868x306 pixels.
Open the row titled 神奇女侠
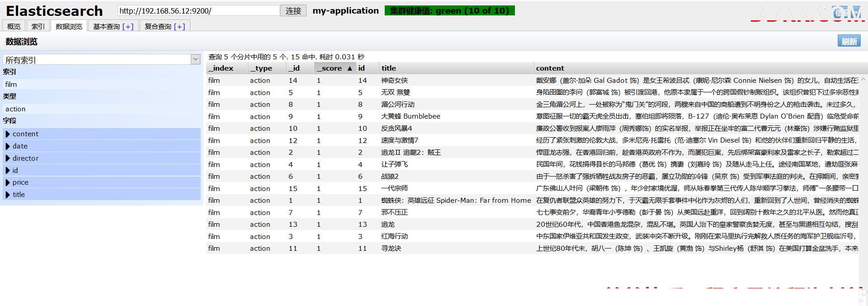point(533,81)
